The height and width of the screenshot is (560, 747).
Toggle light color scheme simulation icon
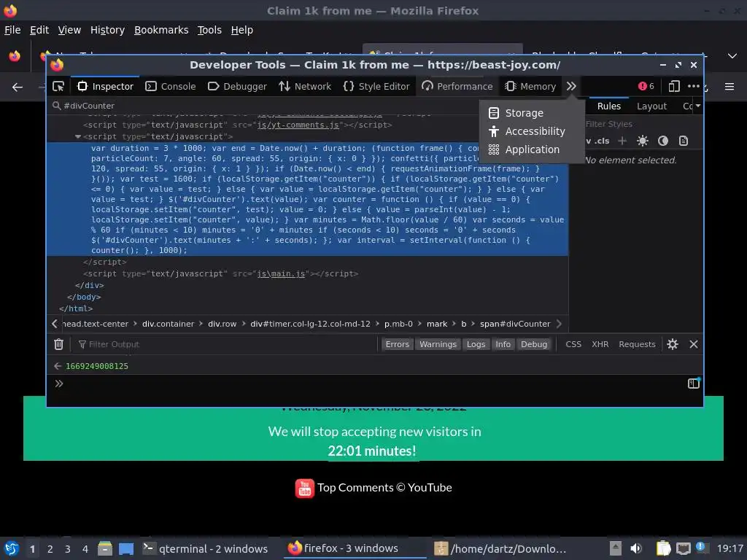pos(643,141)
